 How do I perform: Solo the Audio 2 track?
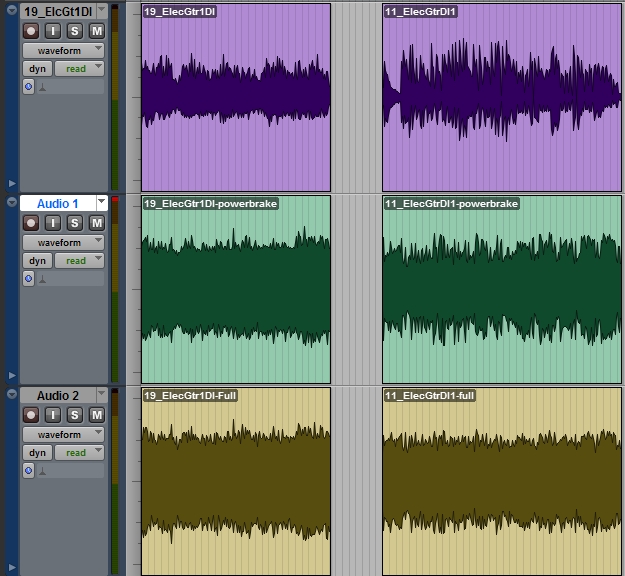tap(75, 415)
